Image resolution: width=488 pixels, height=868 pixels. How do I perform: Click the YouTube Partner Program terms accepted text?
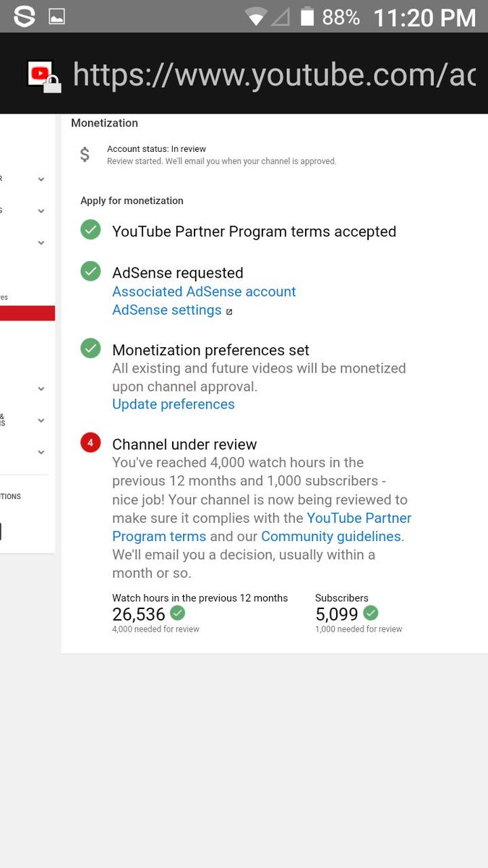(x=254, y=231)
